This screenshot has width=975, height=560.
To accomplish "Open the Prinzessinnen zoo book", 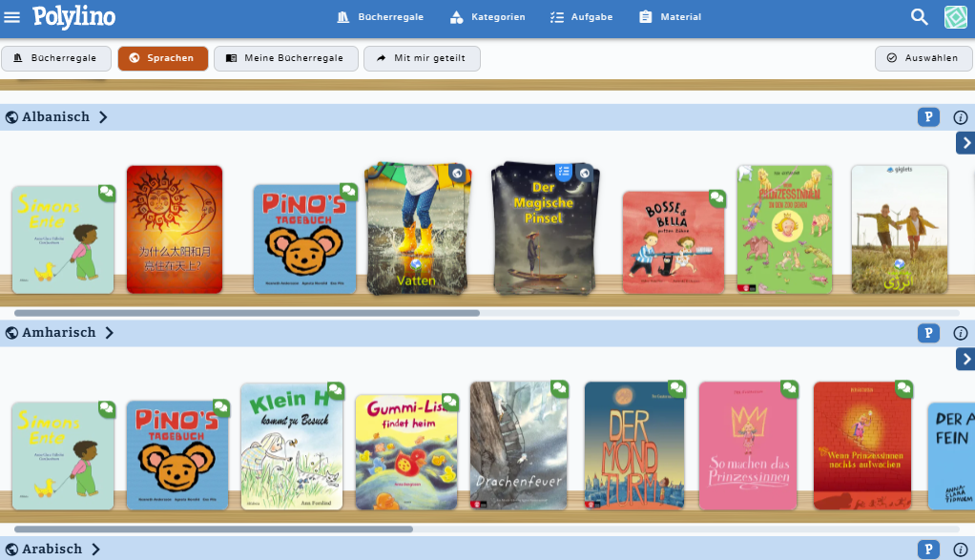I will tap(784, 229).
